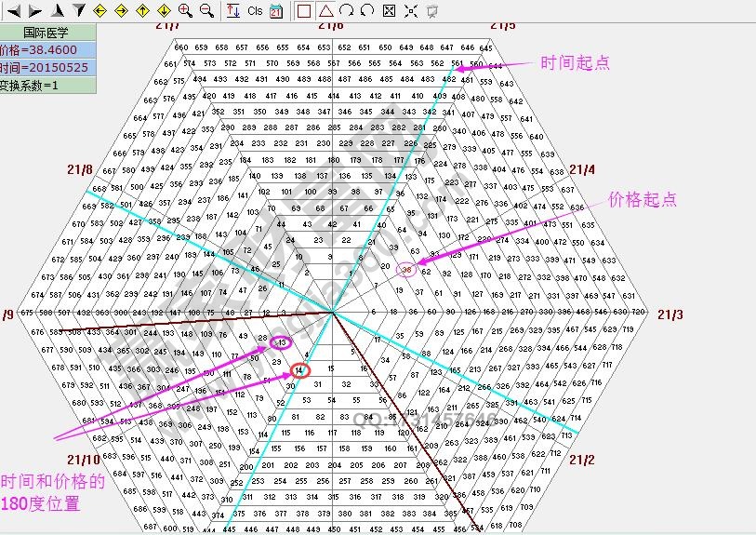
Task: Click the red and blue up-down arrows icon
Action: point(232,10)
